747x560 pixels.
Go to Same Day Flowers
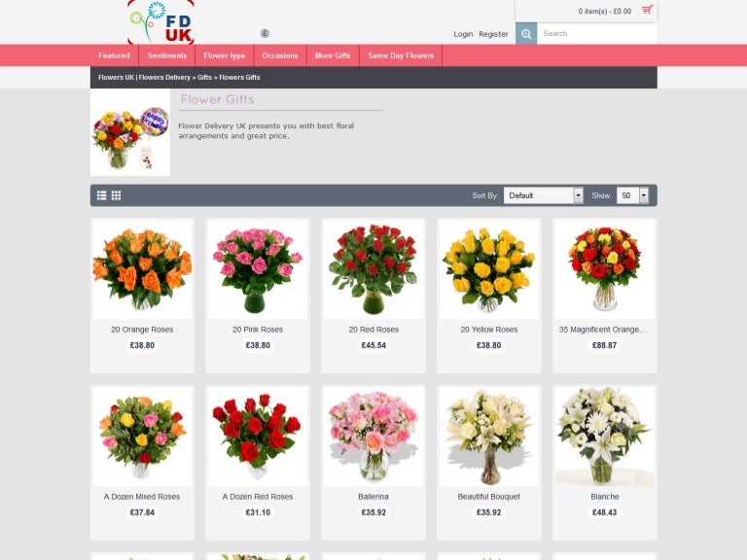click(401, 55)
